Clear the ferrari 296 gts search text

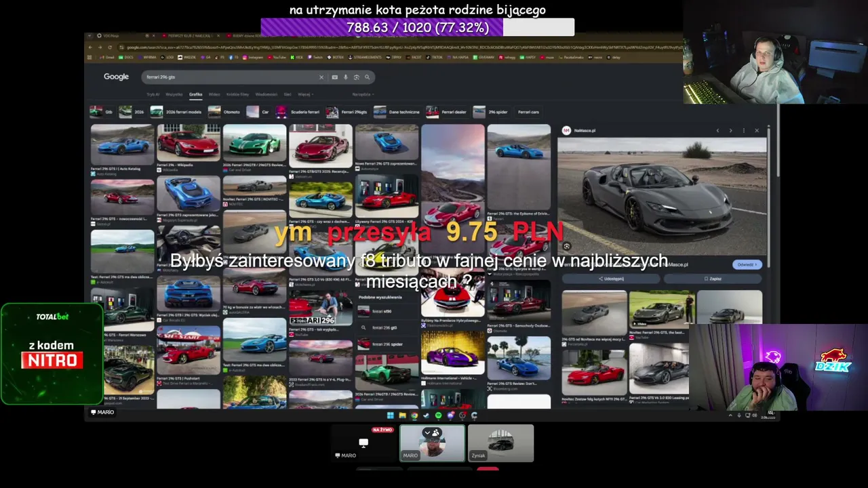click(x=321, y=77)
